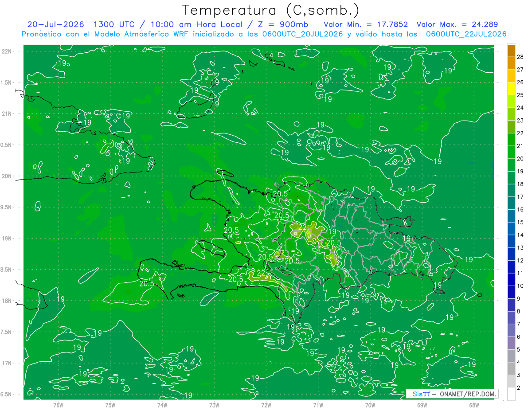Click the orange swatch between 27 and 28
Viewport: 532px width, 411px height.
tap(511, 63)
